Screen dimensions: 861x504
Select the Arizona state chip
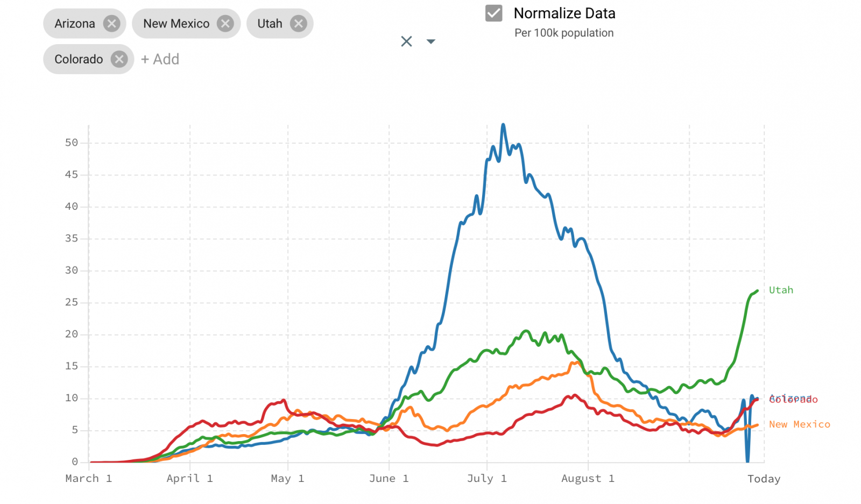75,24
